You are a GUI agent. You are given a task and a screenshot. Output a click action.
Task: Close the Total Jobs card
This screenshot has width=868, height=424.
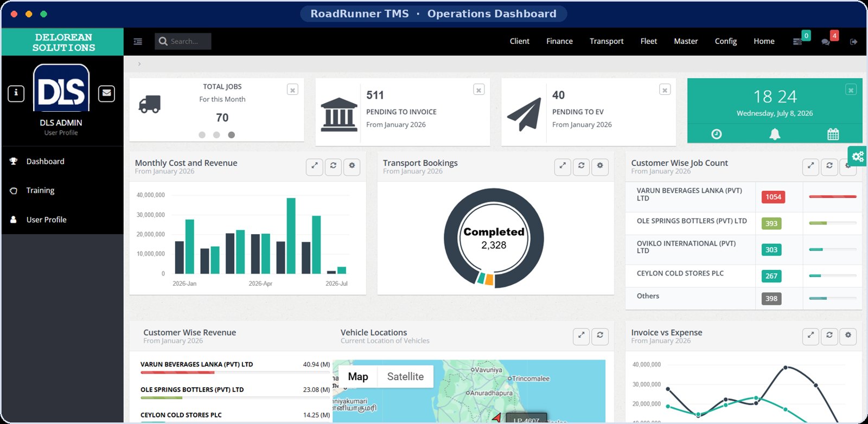[292, 90]
